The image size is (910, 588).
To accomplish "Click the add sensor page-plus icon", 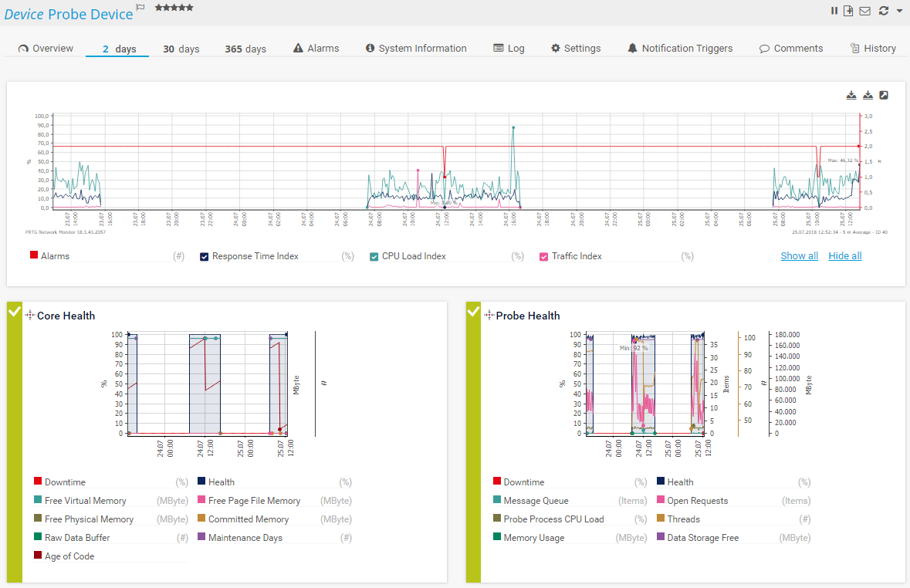I will point(848,11).
